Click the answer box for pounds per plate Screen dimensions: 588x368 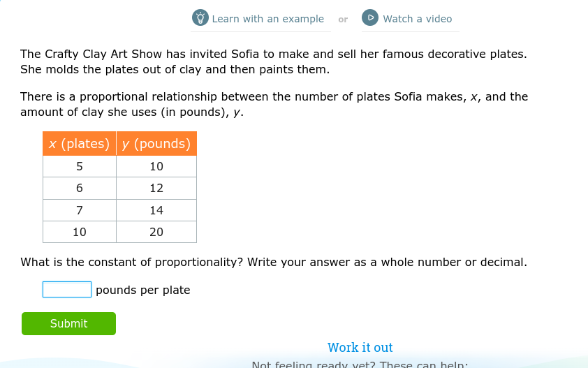click(67, 290)
